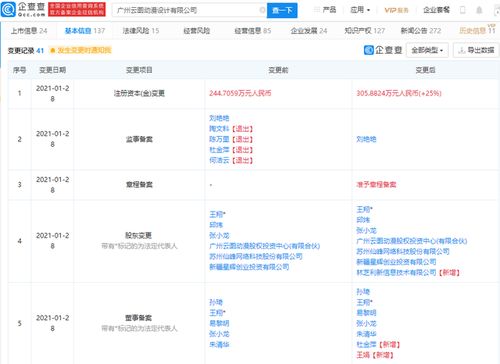Switch to the 历史信息 VIP tab
This screenshot has width=500, height=364.
[x=477, y=30]
